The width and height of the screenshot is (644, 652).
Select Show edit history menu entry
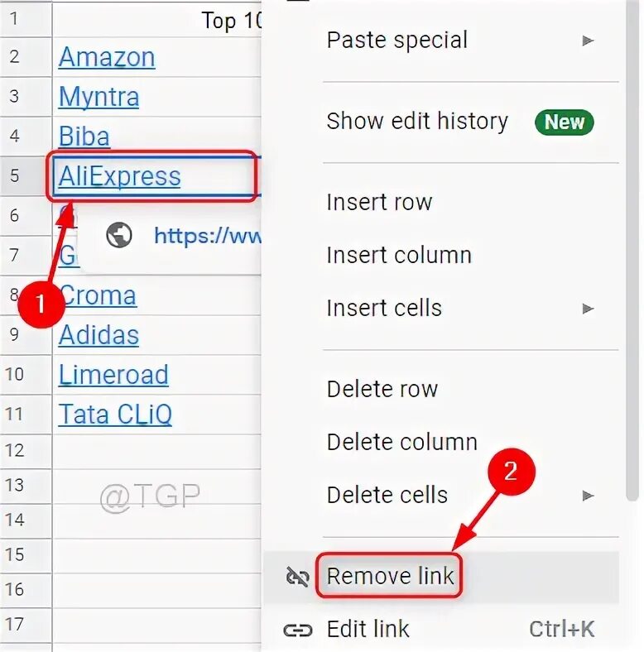click(441, 122)
